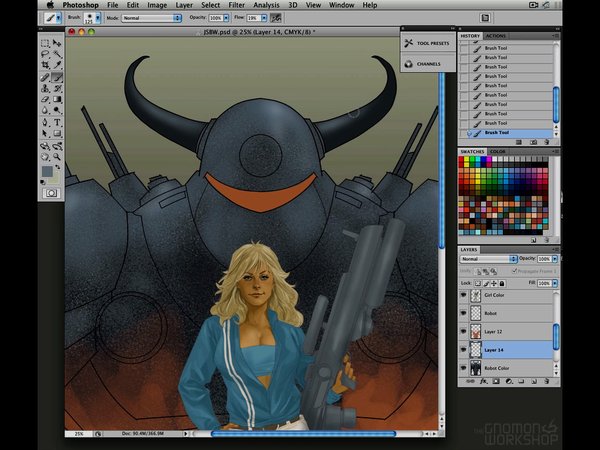Select the Clone Stamp tool
This screenshot has width=600, height=450.
coord(45,88)
